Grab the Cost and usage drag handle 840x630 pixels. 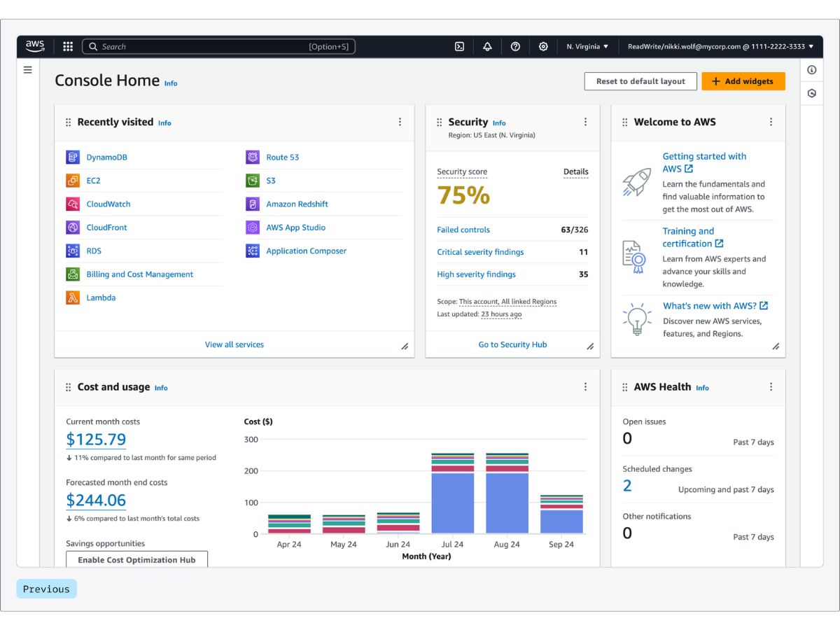click(68, 387)
